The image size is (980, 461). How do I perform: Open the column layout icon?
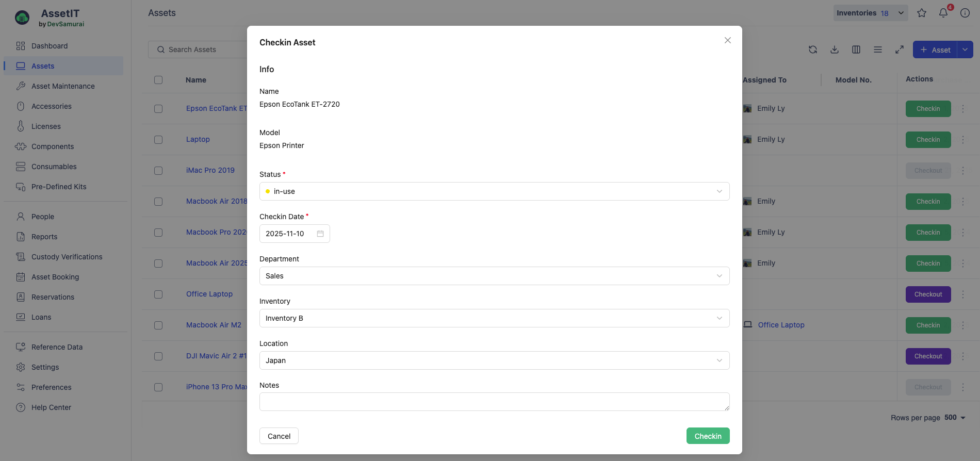pos(856,50)
